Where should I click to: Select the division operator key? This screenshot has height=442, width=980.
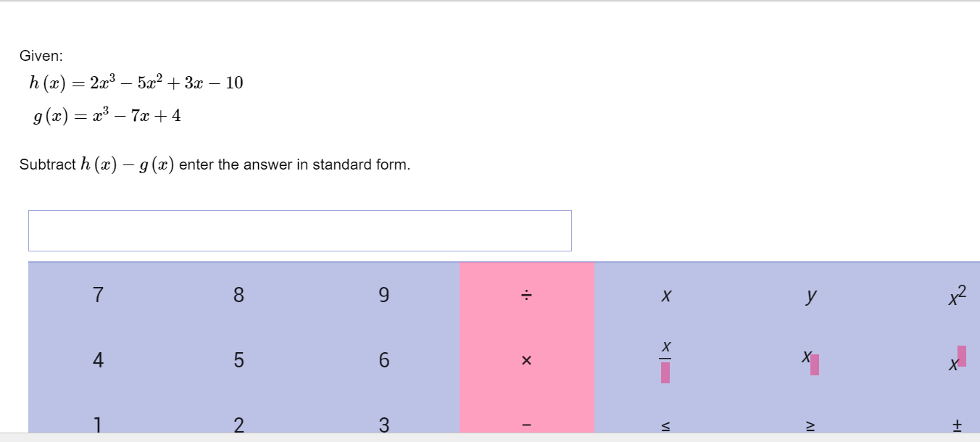tap(526, 294)
